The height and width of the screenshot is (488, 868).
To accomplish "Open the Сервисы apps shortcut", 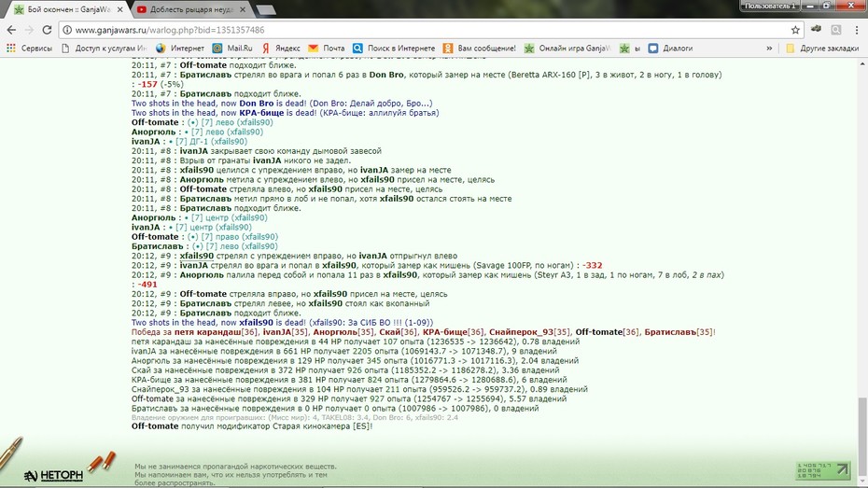I will pos(29,49).
